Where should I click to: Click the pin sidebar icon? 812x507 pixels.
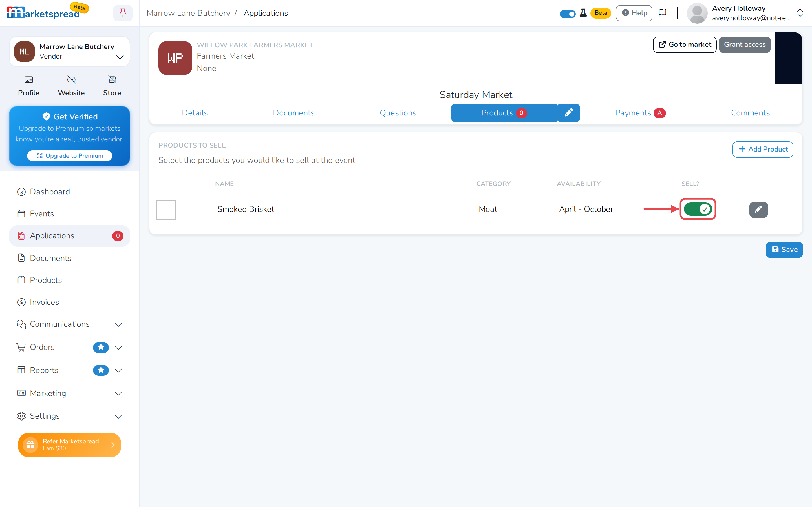point(123,13)
